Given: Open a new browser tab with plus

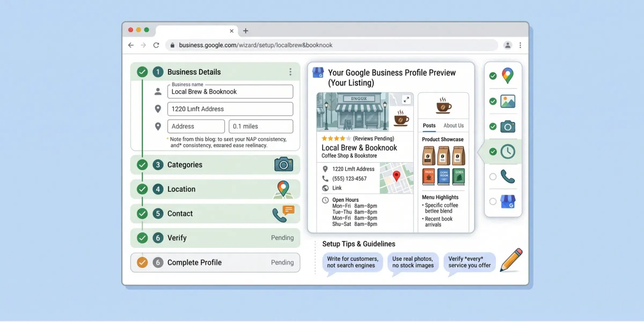Looking at the screenshot, I should (246, 31).
